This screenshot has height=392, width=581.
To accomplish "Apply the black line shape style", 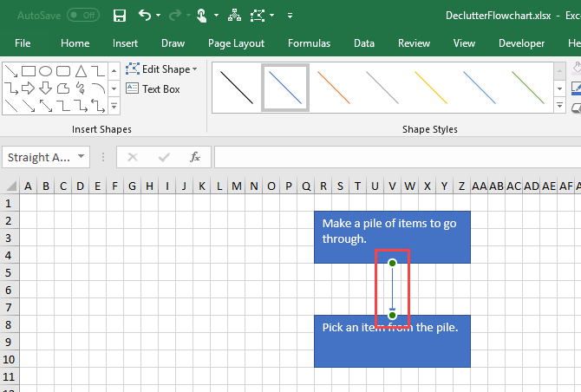I will coord(236,88).
